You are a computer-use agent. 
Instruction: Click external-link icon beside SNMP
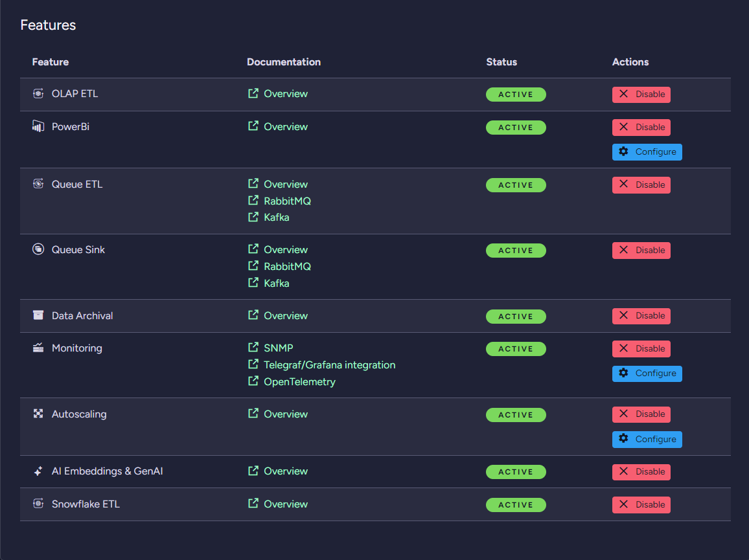pos(253,348)
